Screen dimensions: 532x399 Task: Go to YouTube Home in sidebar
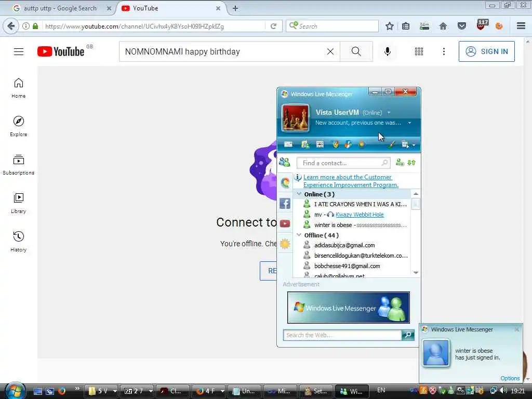click(x=19, y=88)
